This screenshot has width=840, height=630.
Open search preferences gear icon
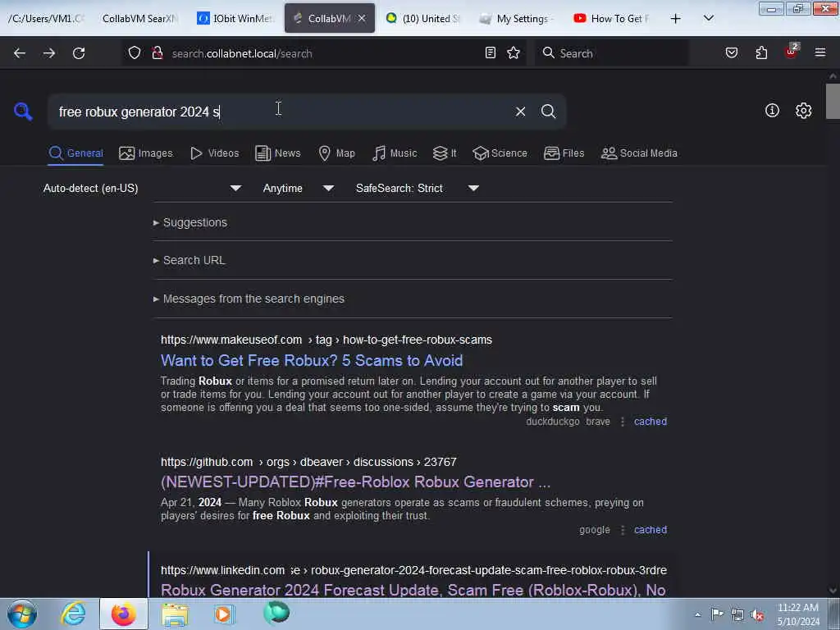point(803,111)
